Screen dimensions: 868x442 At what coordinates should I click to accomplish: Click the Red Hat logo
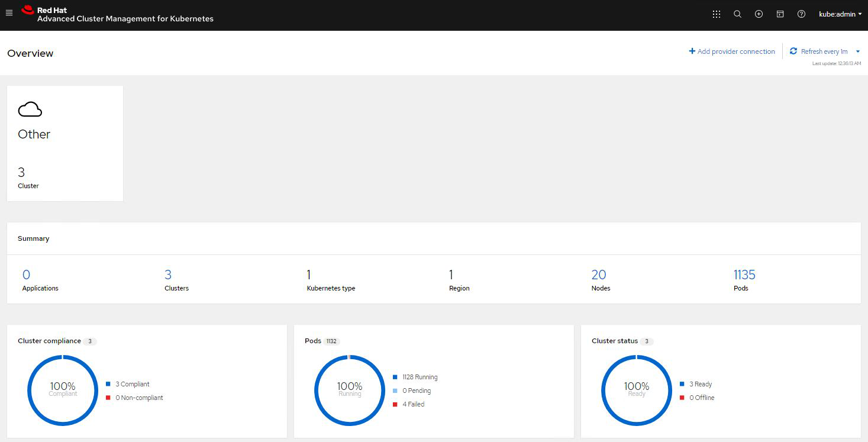[x=28, y=10]
